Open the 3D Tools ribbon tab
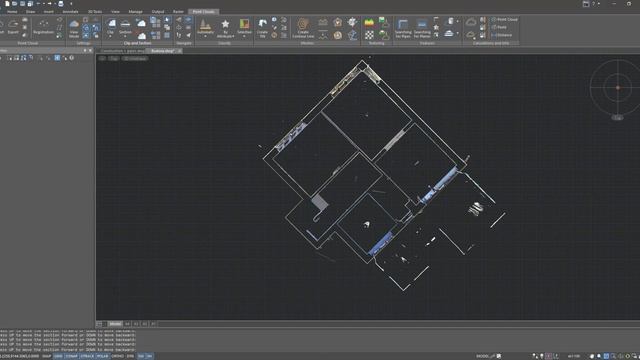Image resolution: width=640 pixels, height=360 pixels. [x=95, y=12]
